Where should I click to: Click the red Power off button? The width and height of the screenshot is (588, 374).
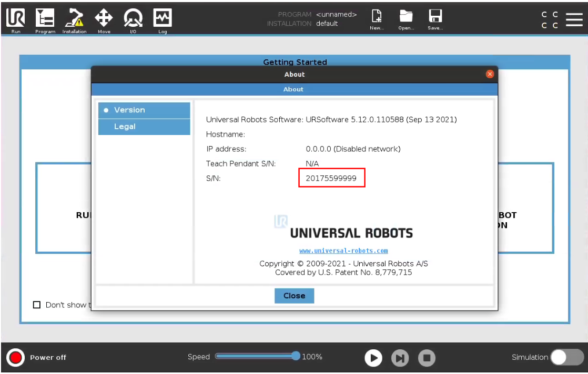[15, 358]
